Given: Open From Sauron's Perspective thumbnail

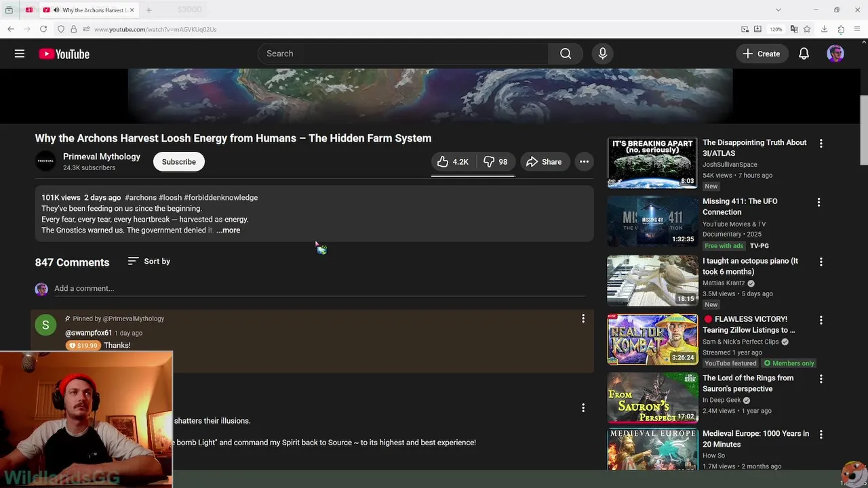Looking at the screenshot, I should tap(652, 398).
